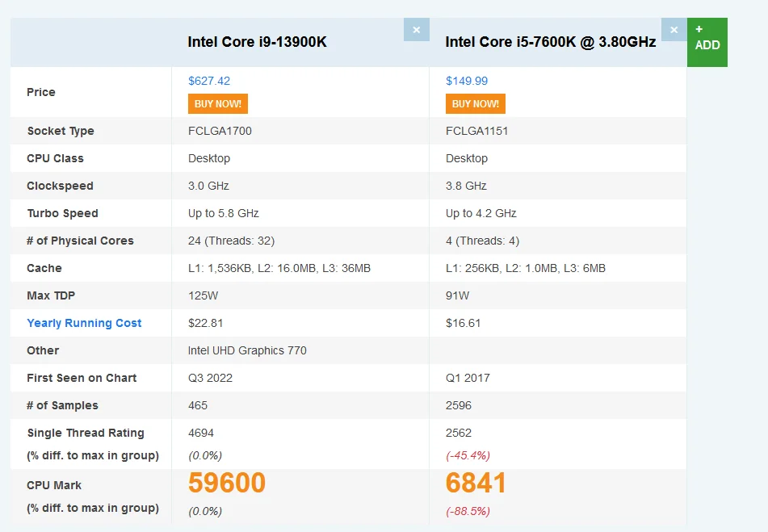The image size is (768, 532).
Task: Click the 125W Max TDP value
Action: point(204,295)
